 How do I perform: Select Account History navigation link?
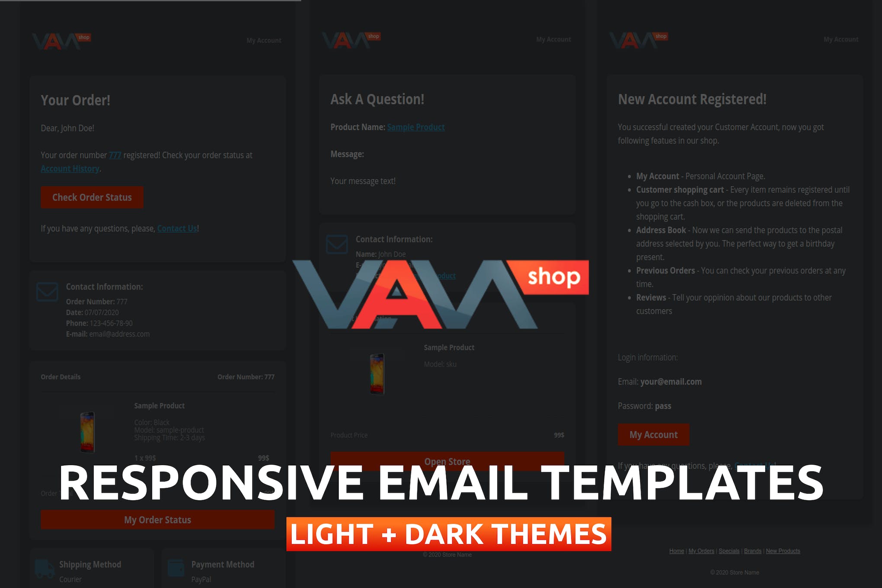pos(71,169)
